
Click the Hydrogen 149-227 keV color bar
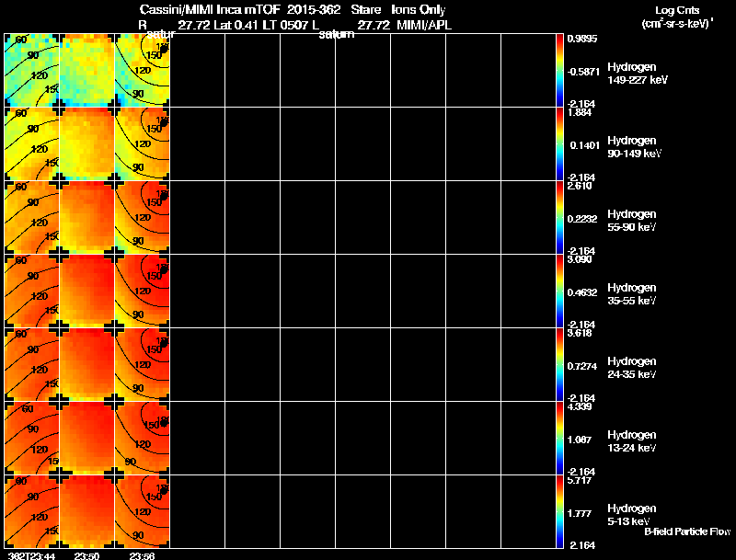coord(559,71)
